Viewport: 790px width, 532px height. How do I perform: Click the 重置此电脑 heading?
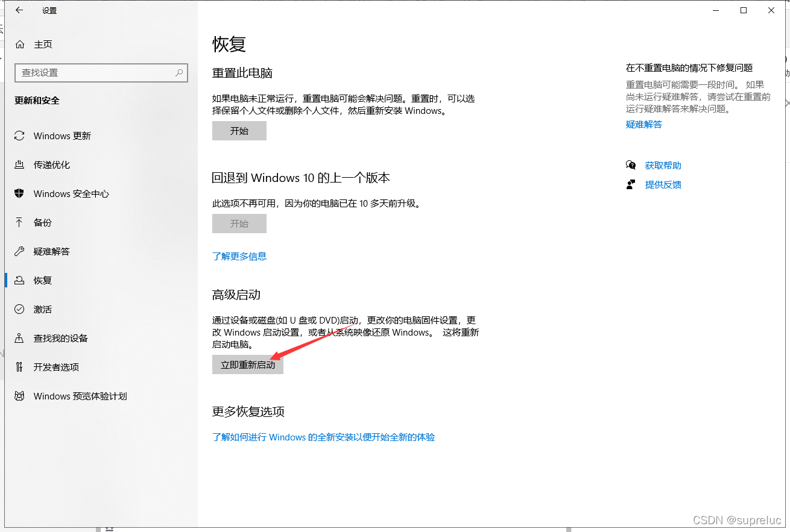[x=242, y=74]
